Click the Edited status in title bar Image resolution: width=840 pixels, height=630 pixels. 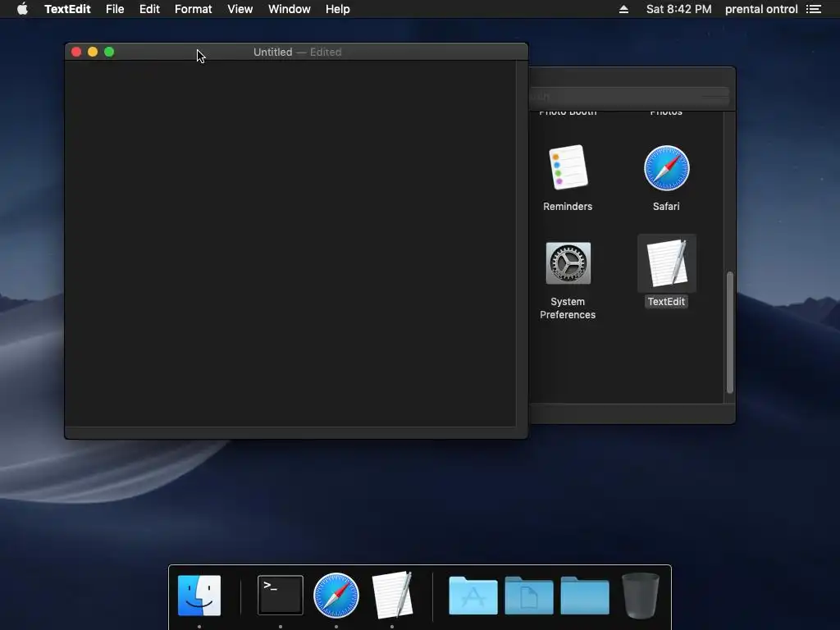[326, 52]
